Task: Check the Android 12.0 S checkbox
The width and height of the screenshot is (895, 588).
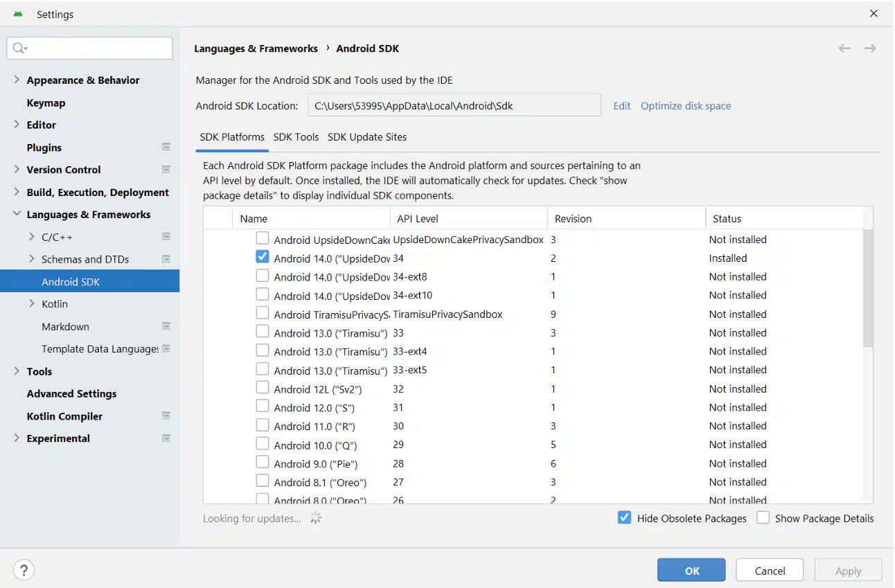Action: point(263,407)
